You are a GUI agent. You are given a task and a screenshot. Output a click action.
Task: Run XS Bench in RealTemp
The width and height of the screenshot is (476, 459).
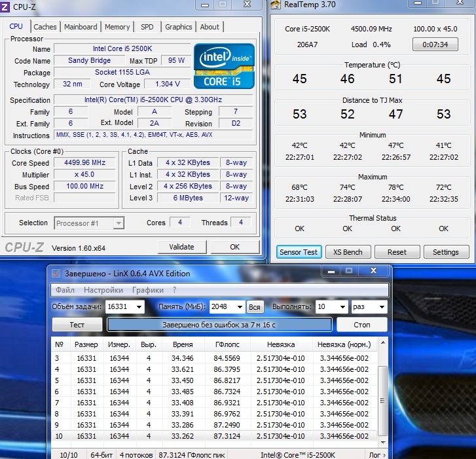pyautogui.click(x=348, y=252)
